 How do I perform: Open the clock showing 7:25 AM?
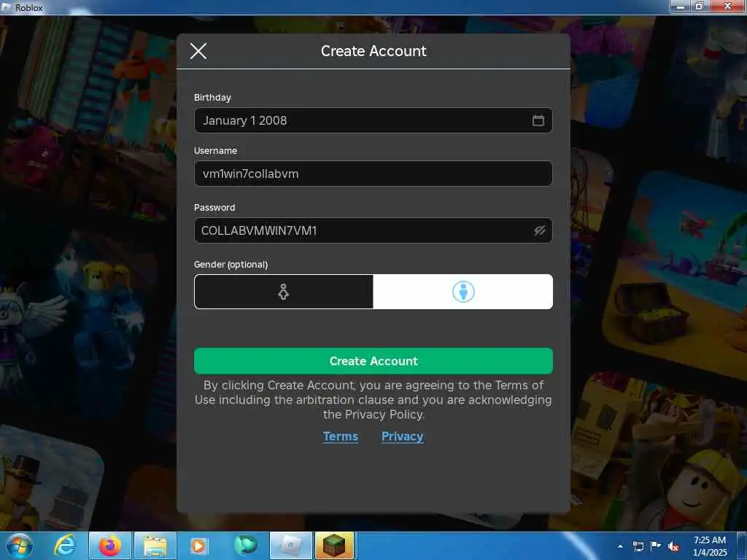pos(709,546)
